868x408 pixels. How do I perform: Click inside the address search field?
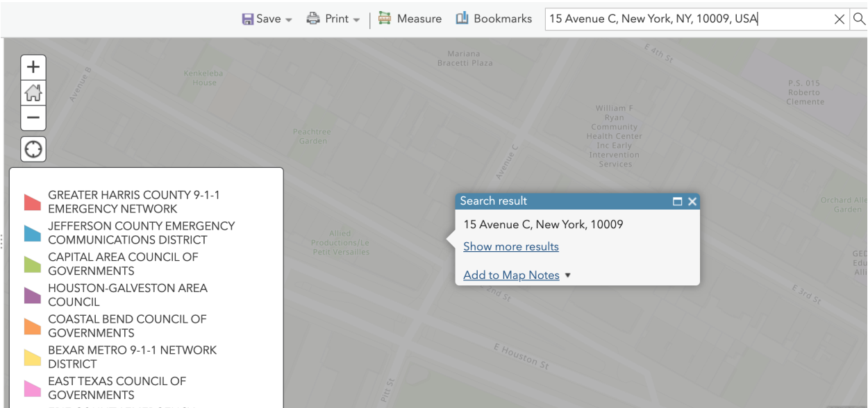click(x=687, y=19)
